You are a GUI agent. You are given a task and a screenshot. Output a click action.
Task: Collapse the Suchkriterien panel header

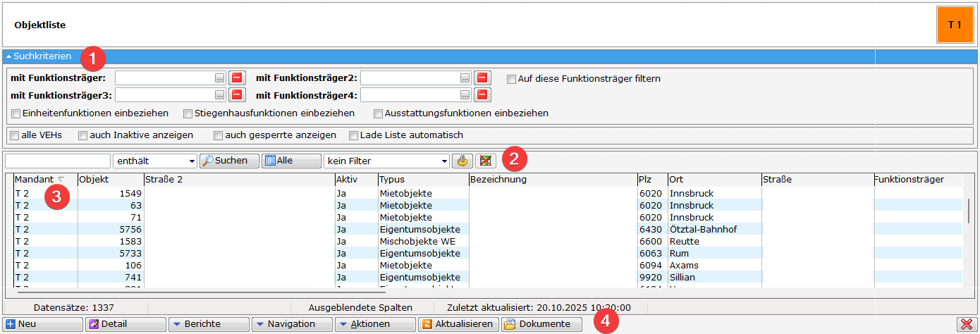pyautogui.click(x=39, y=56)
